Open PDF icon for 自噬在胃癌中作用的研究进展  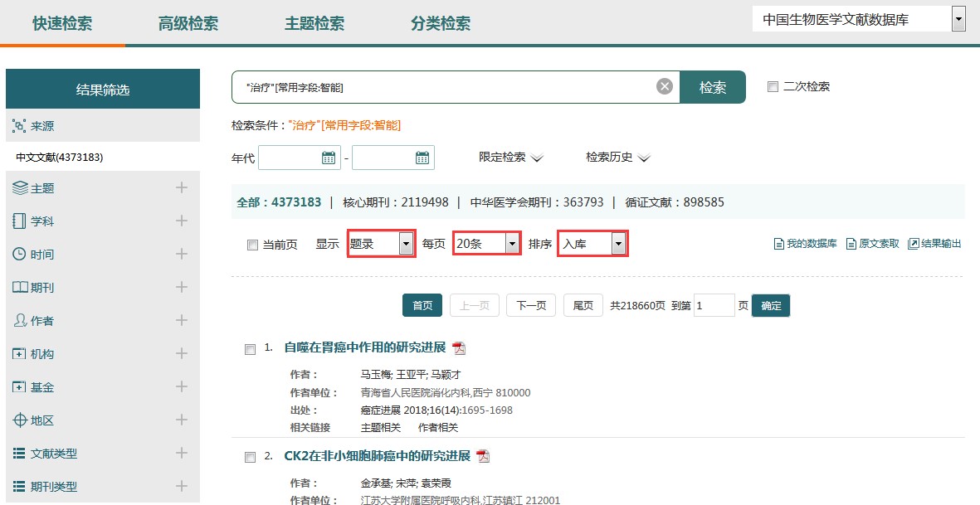click(459, 348)
